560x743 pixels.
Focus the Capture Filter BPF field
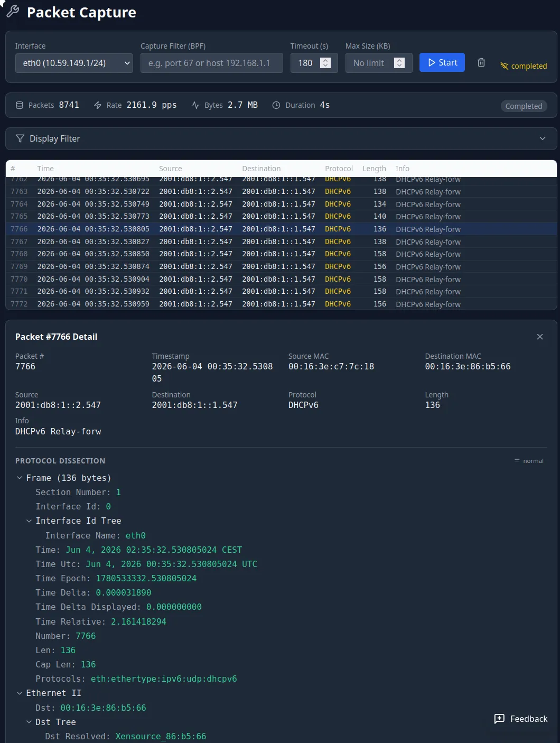(212, 63)
